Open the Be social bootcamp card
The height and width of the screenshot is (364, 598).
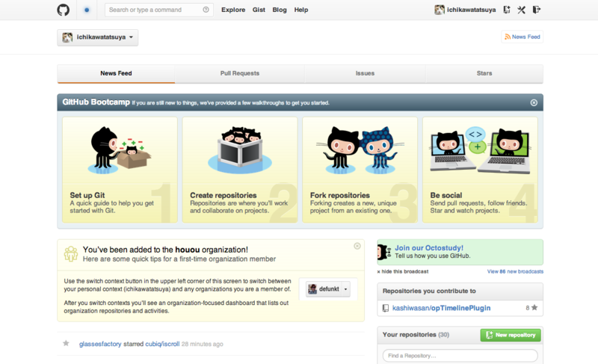coord(480,170)
